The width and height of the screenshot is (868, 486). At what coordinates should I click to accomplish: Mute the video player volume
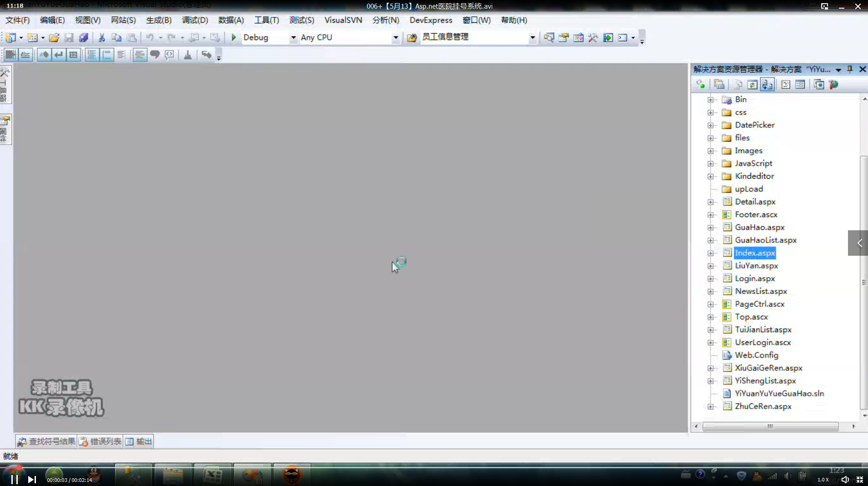click(x=845, y=480)
